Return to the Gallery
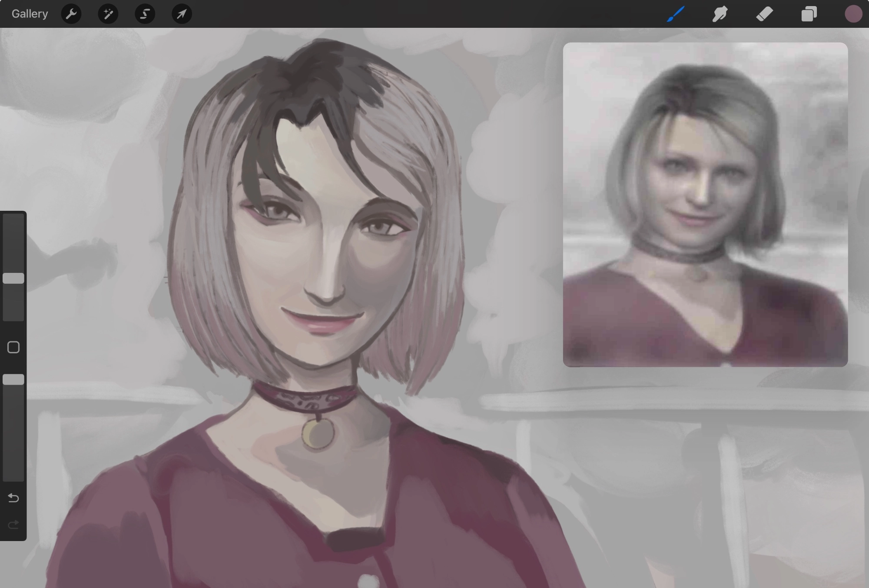Image resolution: width=869 pixels, height=588 pixels. pyautogui.click(x=30, y=14)
